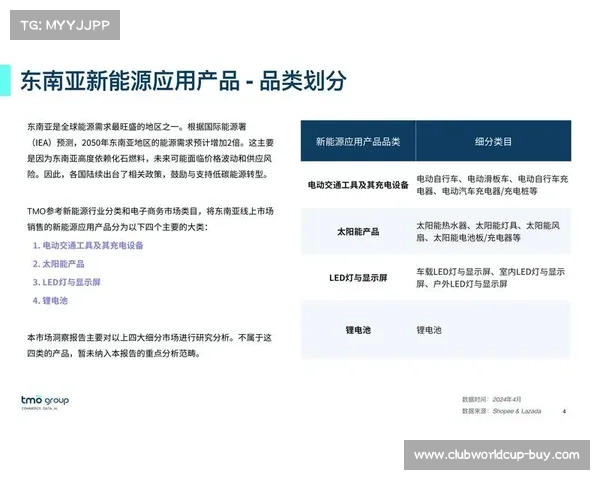
Task: Click the 新能源应用产品品类 table header
Action: 357,142
